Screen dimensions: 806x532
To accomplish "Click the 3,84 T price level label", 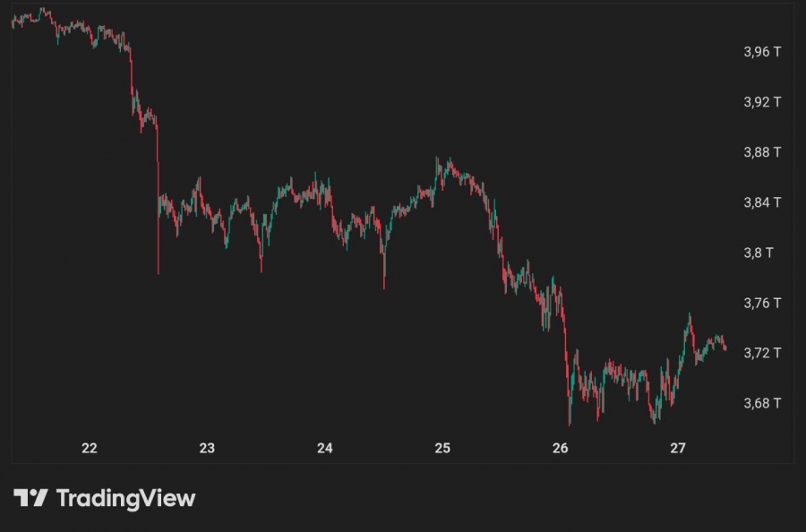I will coord(762,202).
